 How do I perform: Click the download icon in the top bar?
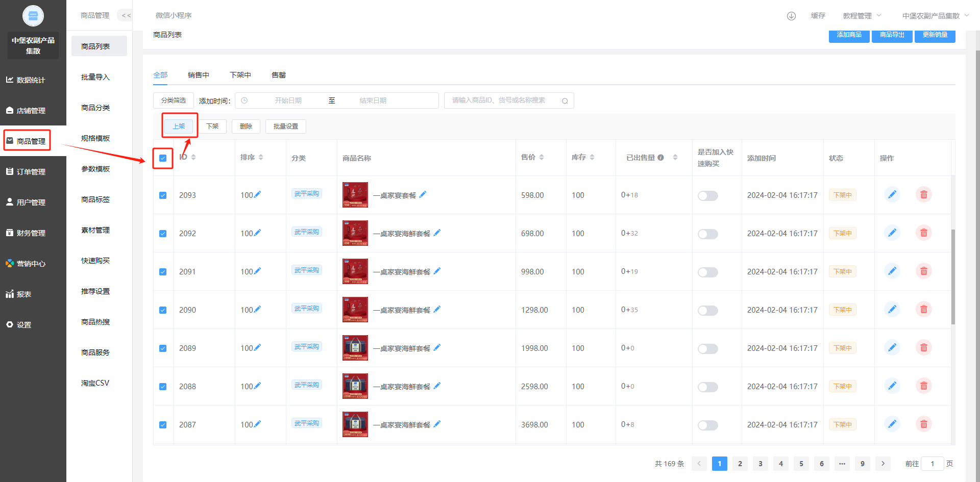click(791, 16)
